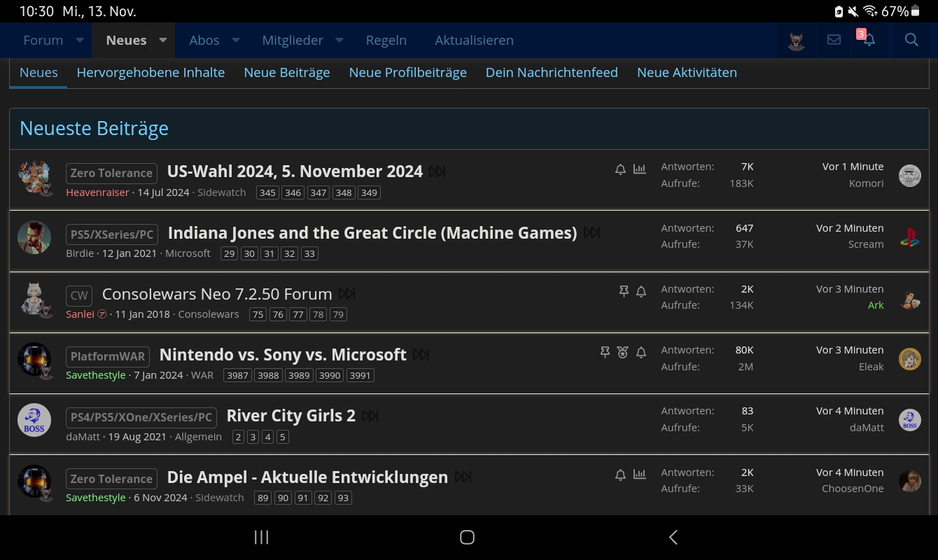Toggle watch bell in US-Wahl 2024 row
The height and width of the screenshot is (560, 938).
(x=620, y=169)
